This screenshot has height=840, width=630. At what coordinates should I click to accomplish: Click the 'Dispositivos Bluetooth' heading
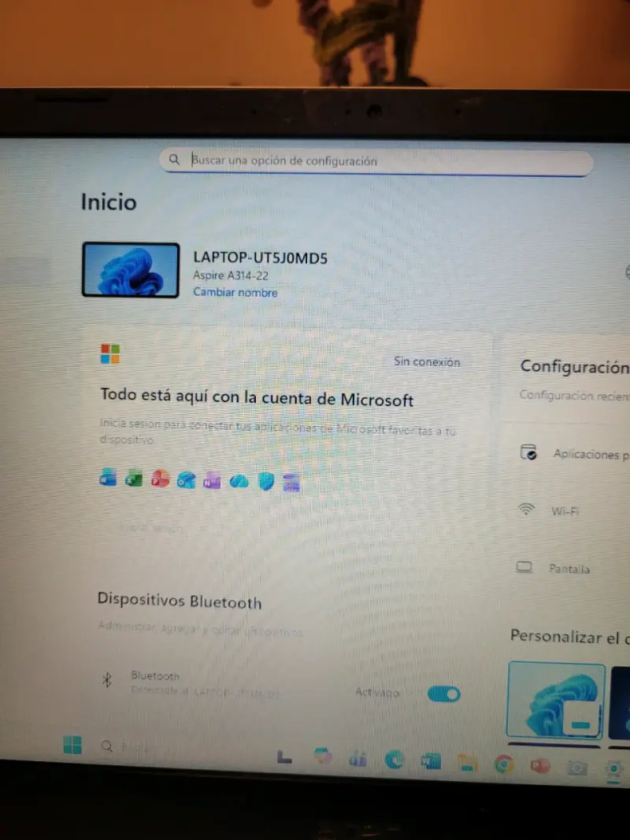click(x=180, y=601)
